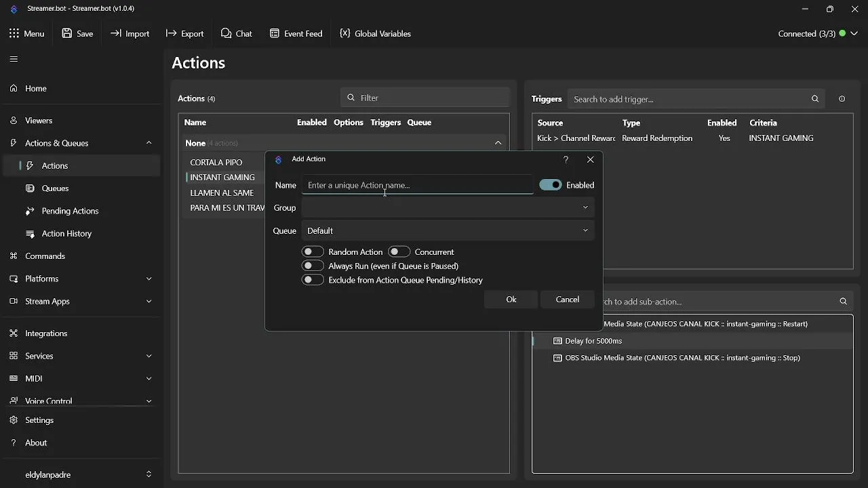
Task: Collapse the sidebar with hamburger icon
Action: 14,59
